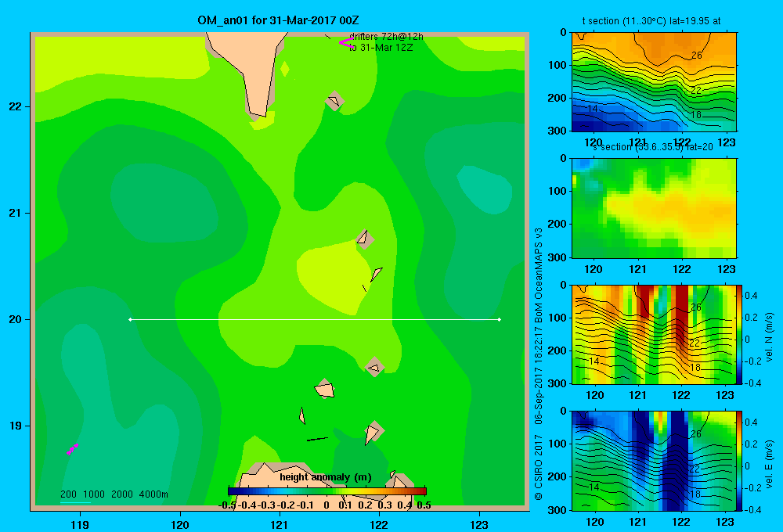Click the right endpoint of the white section line
The width and height of the screenshot is (783, 532).
tap(500, 319)
